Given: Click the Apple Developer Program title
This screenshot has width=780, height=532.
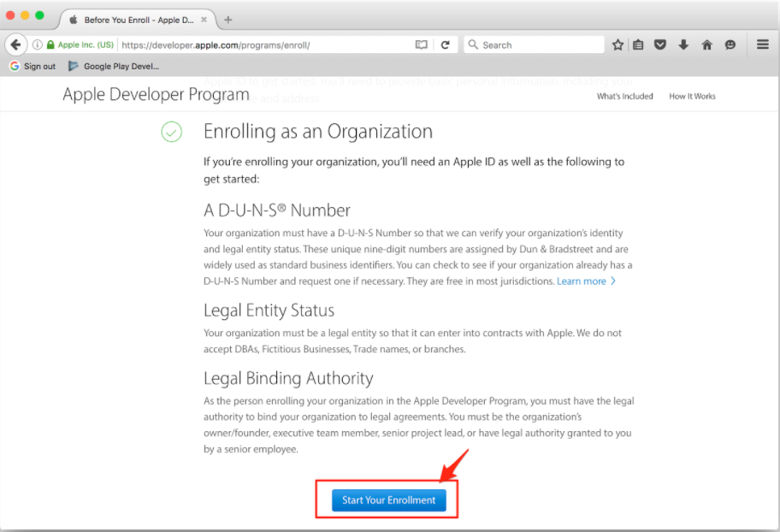Looking at the screenshot, I should point(156,95).
